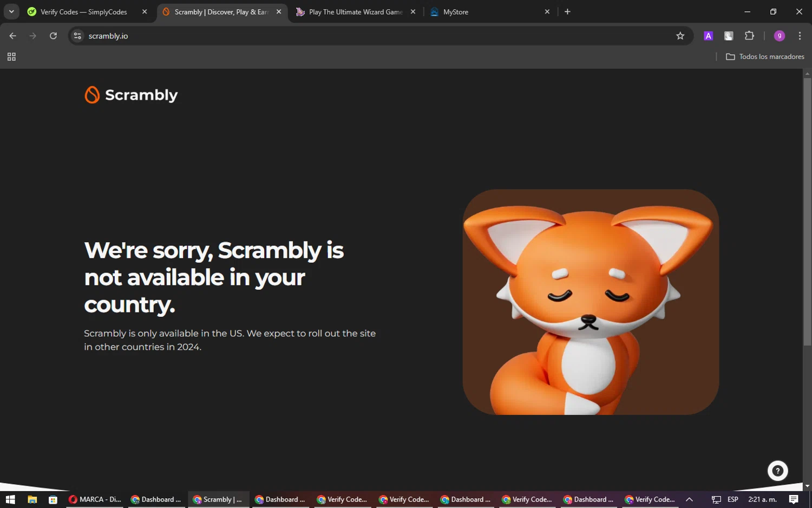
Task: Click the sleeping fox illustration
Action: 591,302
